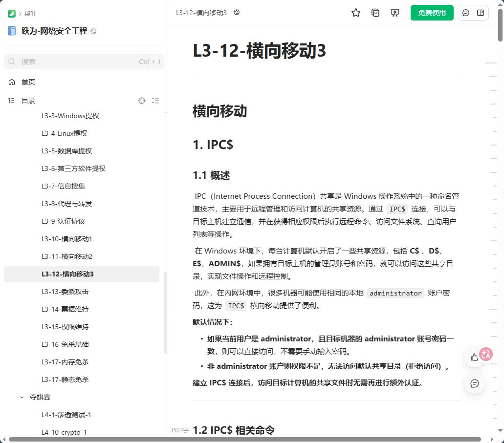Click the house icon next to 首页
504x443 pixels.
click(x=12, y=82)
